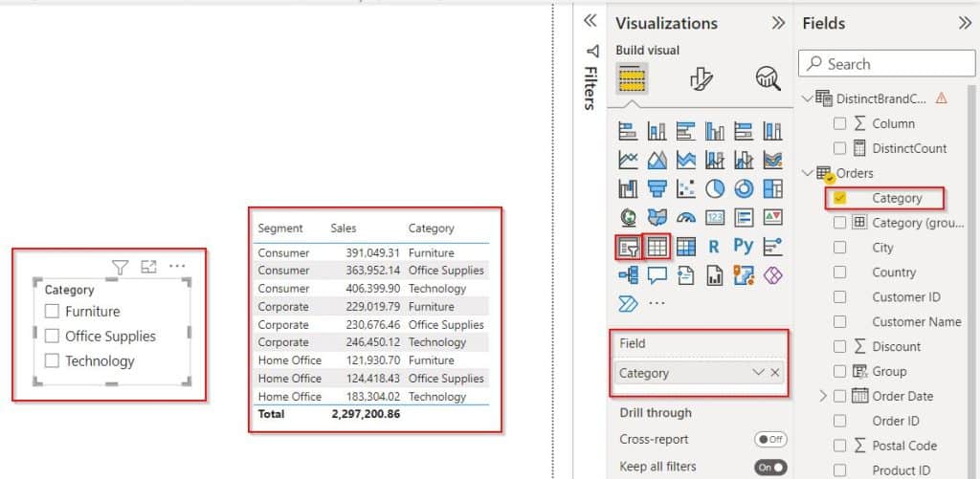This screenshot has width=980, height=479.
Task: Click in the Fields search box
Action: 887,64
